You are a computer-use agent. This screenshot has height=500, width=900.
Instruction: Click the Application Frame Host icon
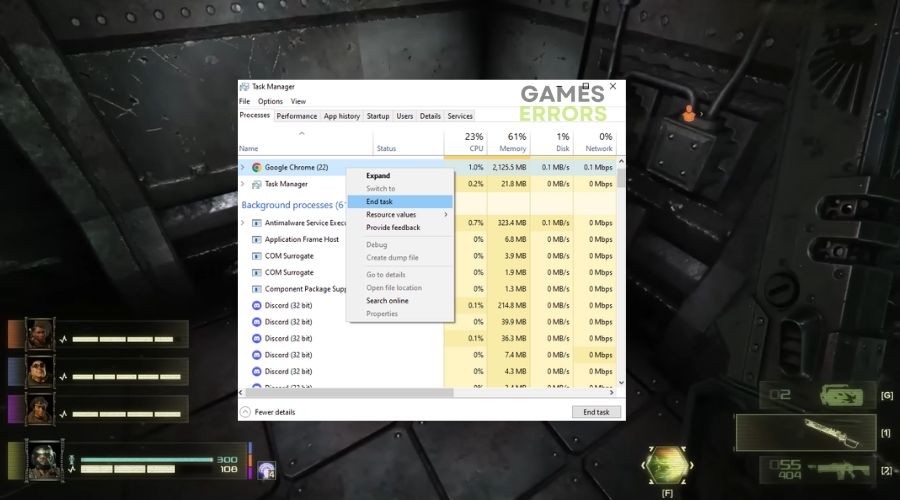pos(257,239)
